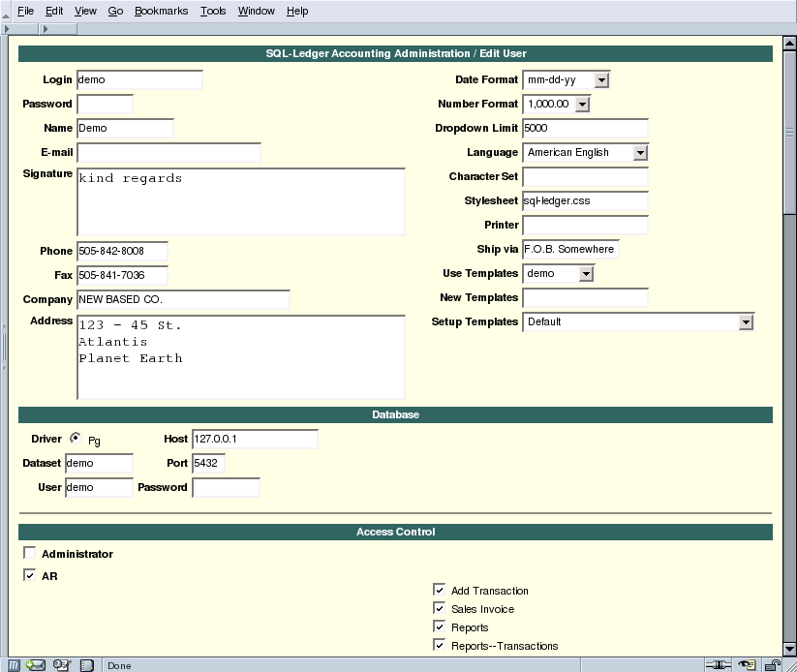Toggle the Sales Invoice checkbox
Viewport: 797px width, 672px height.
439,608
